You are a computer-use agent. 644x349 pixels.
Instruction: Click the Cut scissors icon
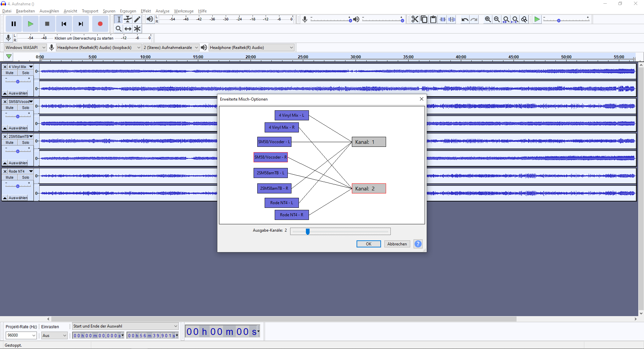pos(415,19)
